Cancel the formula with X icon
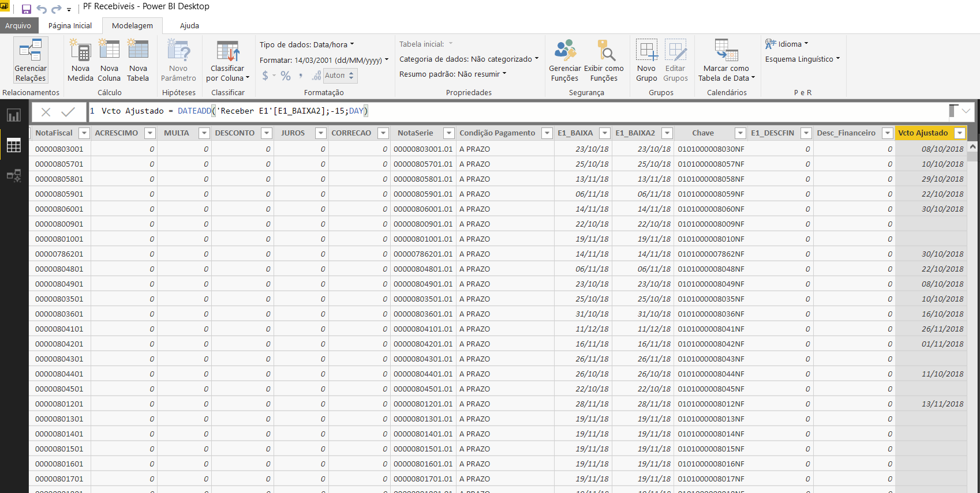980x493 pixels. (46, 112)
